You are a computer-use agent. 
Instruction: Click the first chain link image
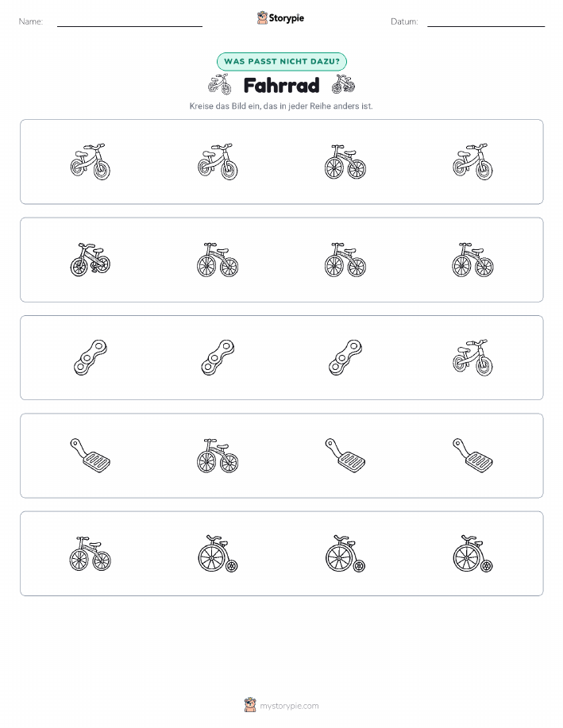[x=90, y=357]
